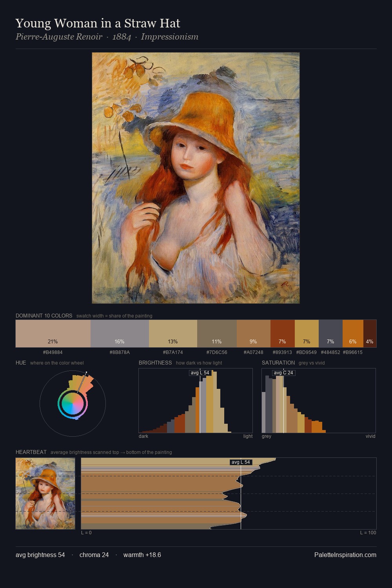392x588 pixels.
Task: Click the 'dark' axis label
Action: [x=143, y=436]
